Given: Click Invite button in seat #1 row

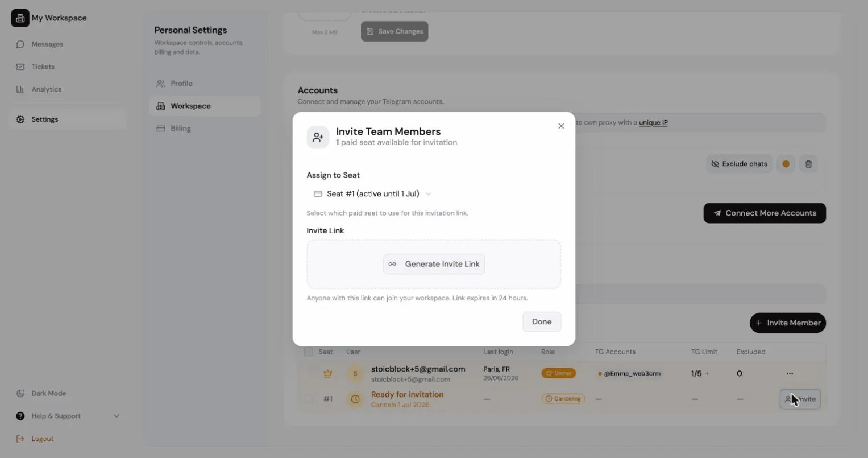Looking at the screenshot, I should [x=800, y=399].
